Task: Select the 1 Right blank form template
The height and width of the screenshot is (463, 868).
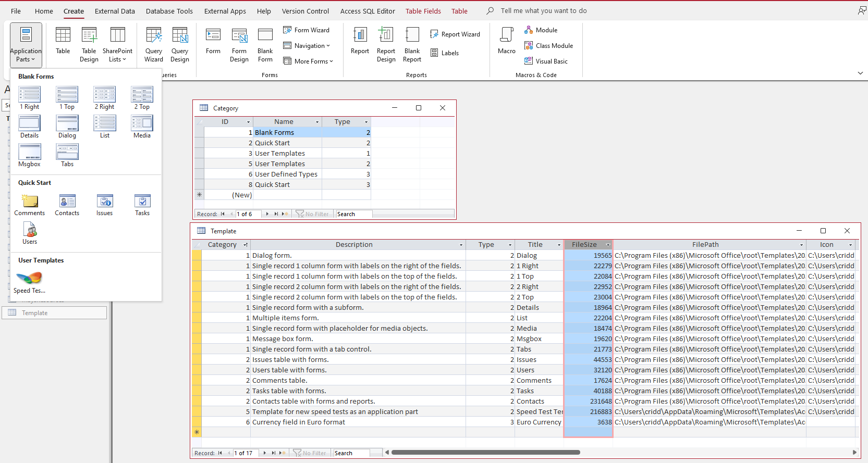Action: point(30,98)
